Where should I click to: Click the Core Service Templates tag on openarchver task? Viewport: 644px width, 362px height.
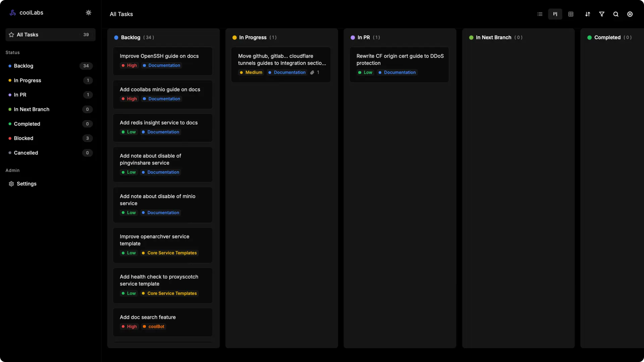170,253
